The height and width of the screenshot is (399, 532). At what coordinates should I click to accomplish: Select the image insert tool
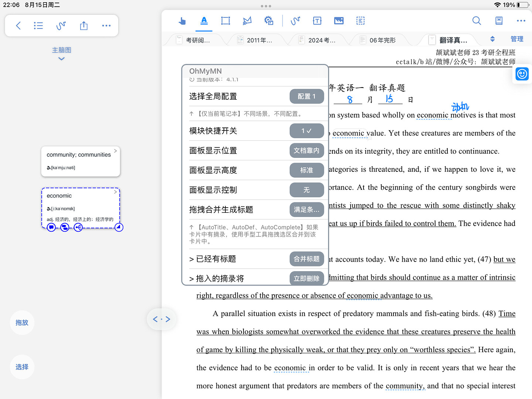(x=339, y=21)
